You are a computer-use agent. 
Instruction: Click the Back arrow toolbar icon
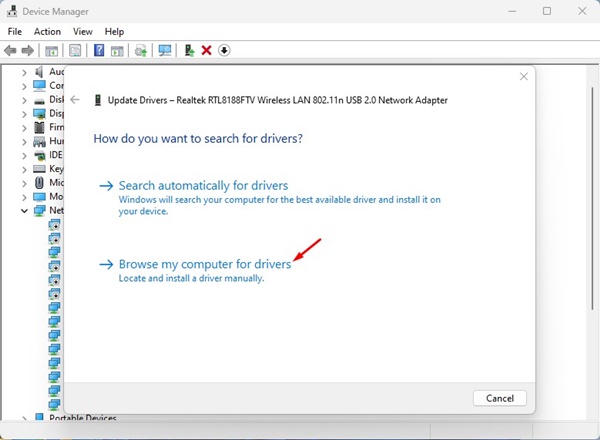pos(10,50)
